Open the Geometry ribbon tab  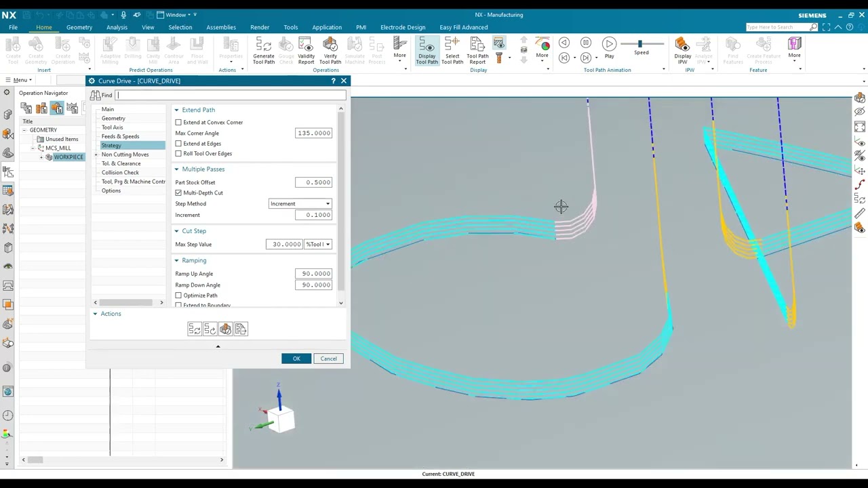(x=79, y=27)
